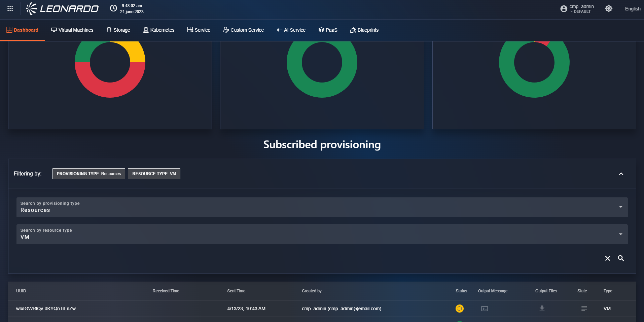Open the Search by resource type dropdown

point(322,234)
